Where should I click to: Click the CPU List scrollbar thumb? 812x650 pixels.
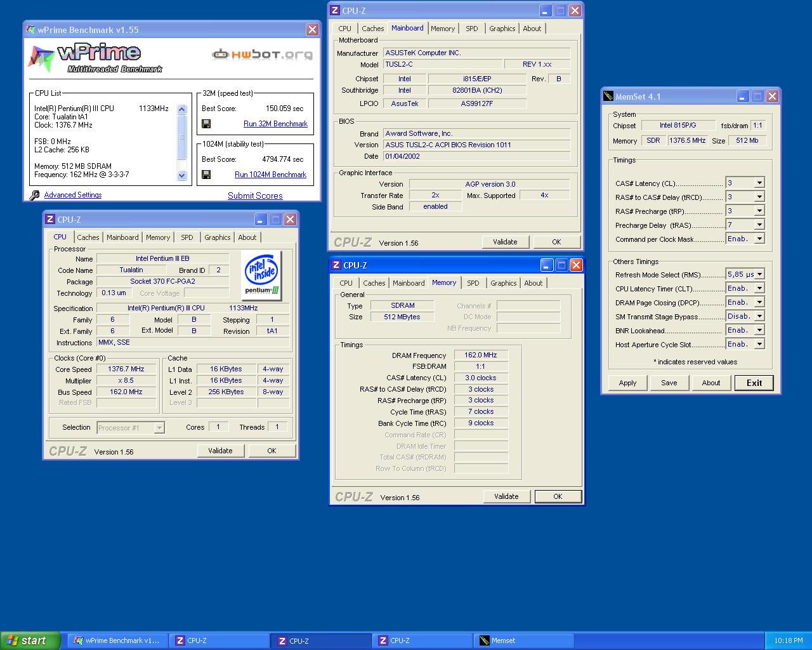182,137
